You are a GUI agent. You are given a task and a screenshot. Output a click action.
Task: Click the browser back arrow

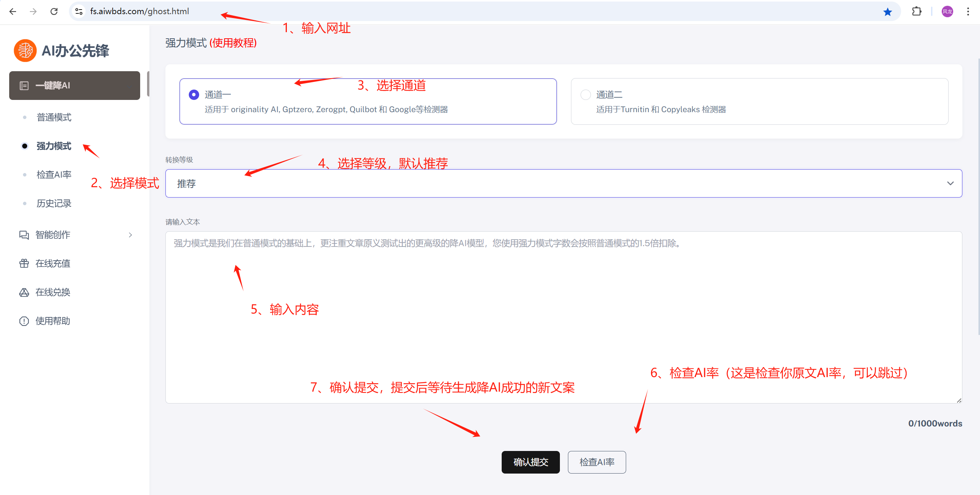click(x=13, y=11)
